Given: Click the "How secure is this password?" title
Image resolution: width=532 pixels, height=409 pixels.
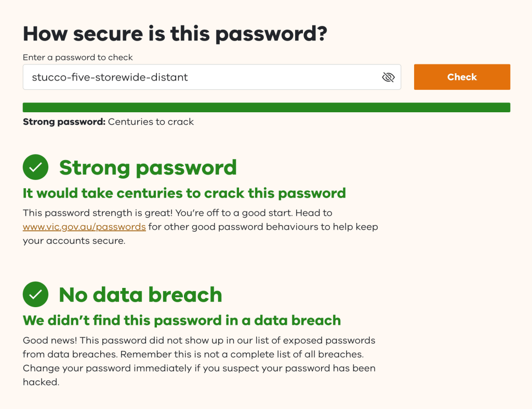Looking at the screenshot, I should pos(175,34).
